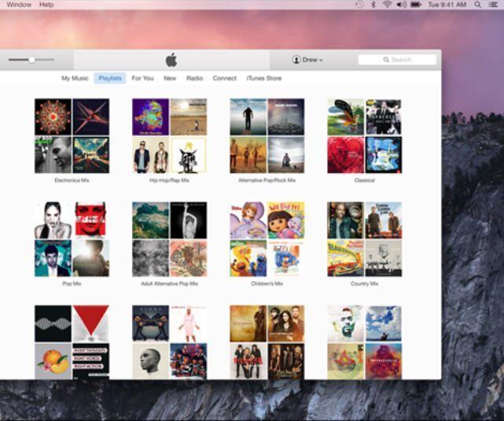Switch to the Radio tab
Viewport: 504px width, 421px height.
194,78
